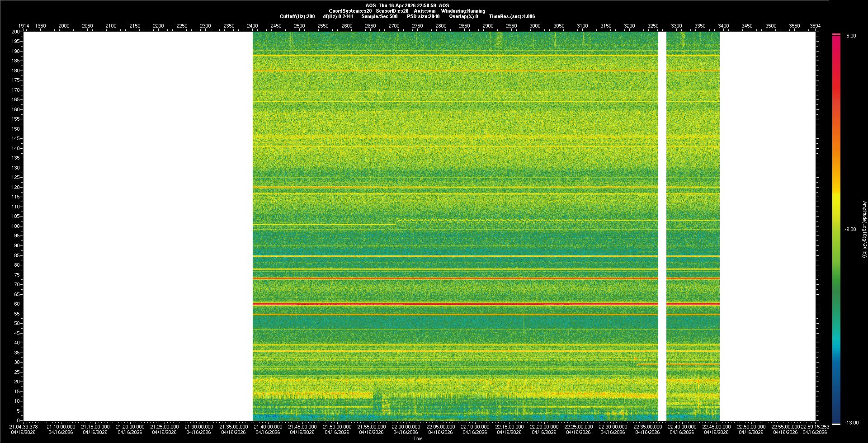868x443 pixels.
Task: Click the 22:30:00.000 time axis label
Action: pos(613,427)
